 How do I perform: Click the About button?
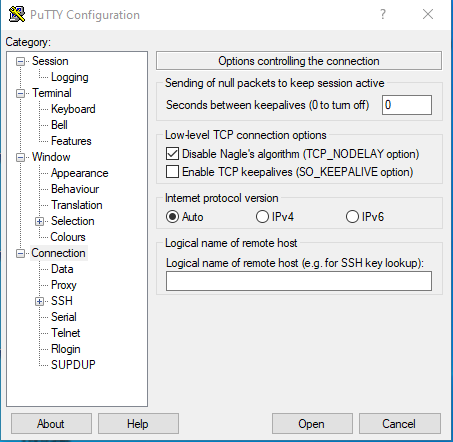click(51, 424)
